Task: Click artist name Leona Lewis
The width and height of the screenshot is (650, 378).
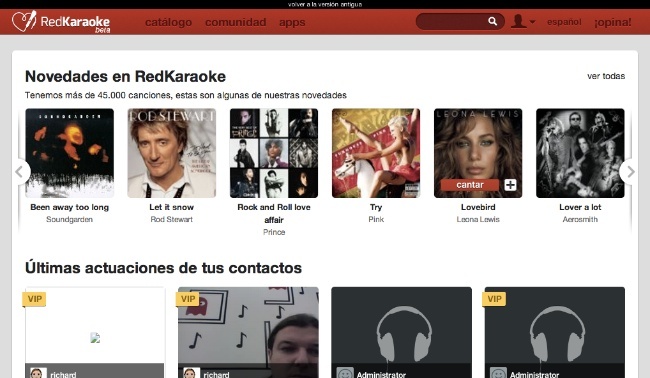Action: (478, 219)
